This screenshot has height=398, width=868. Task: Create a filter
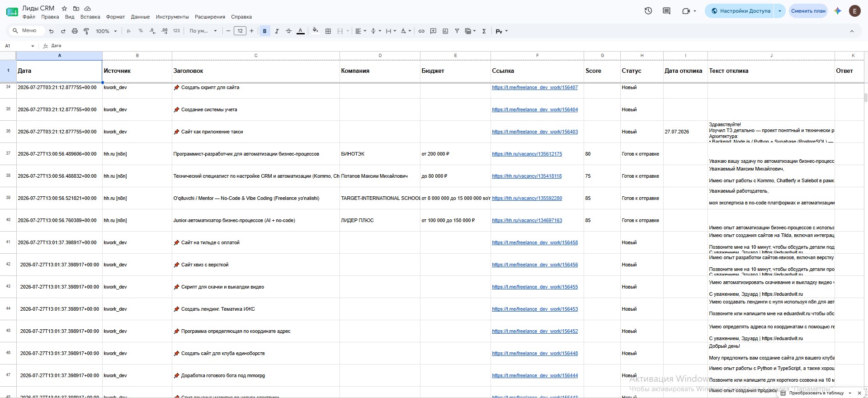click(x=457, y=31)
